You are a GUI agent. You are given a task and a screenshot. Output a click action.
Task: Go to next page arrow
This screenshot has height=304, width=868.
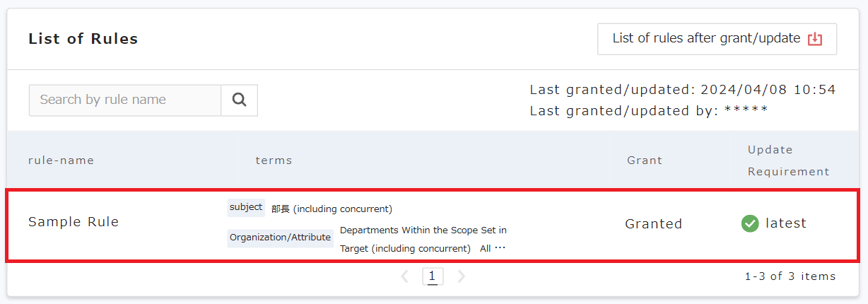pos(462,276)
